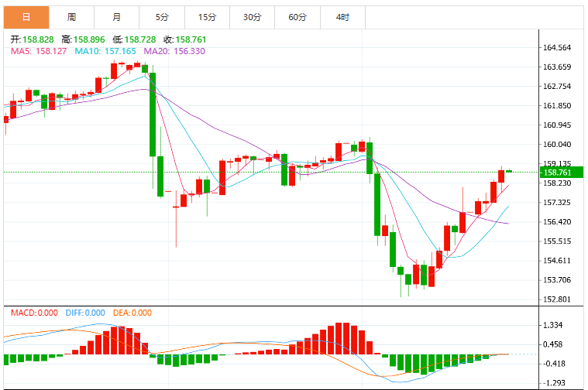Click the 1.334 MACD axis label
Image resolution: width=588 pixels, height=390 pixels.
(552, 325)
